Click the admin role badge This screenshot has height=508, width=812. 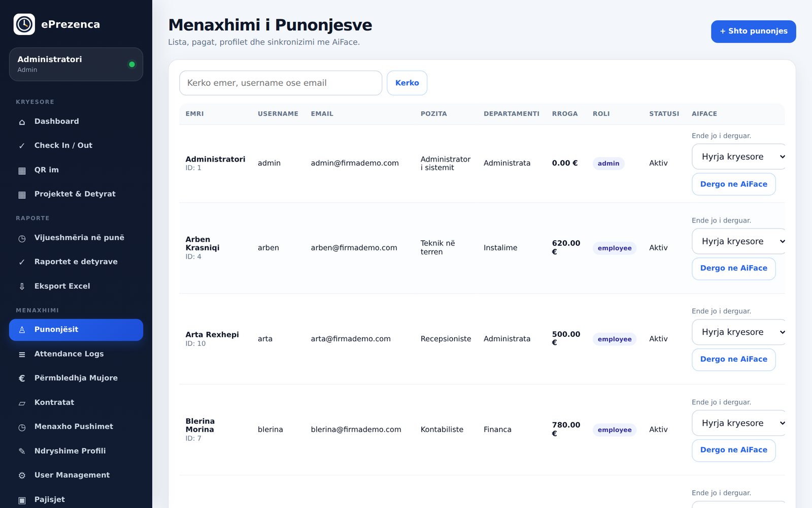click(608, 163)
